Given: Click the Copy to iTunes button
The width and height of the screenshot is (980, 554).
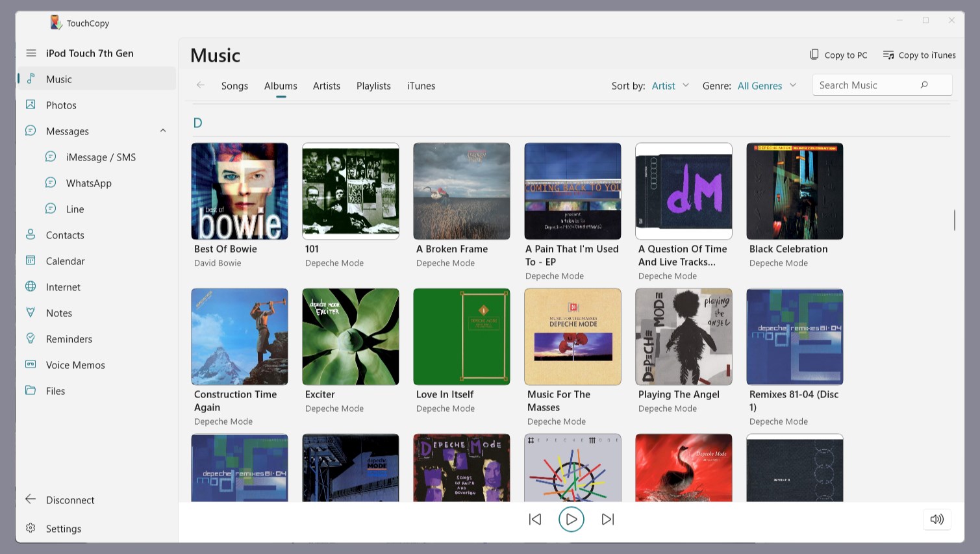Looking at the screenshot, I should click(x=919, y=55).
